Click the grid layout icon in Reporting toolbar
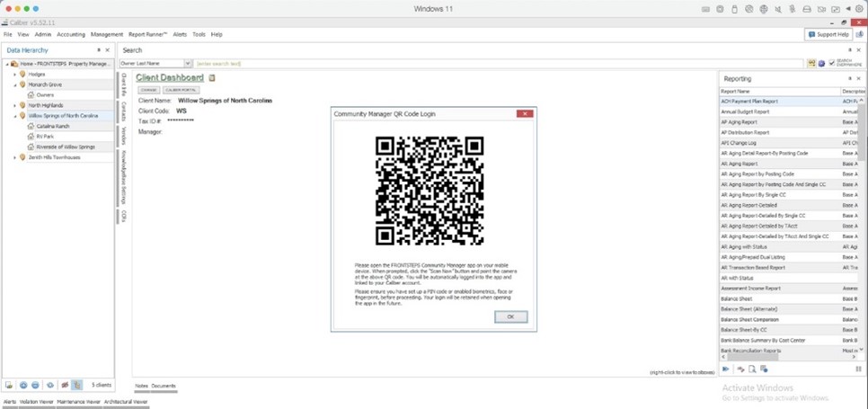Image resolution: width=868 pixels, height=409 pixels. (x=859, y=369)
